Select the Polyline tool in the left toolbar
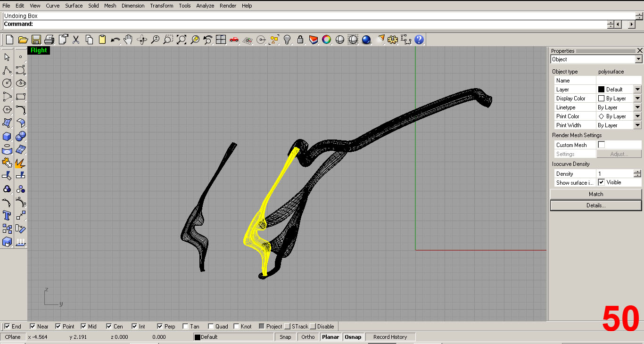644x344 pixels. pos(7,70)
